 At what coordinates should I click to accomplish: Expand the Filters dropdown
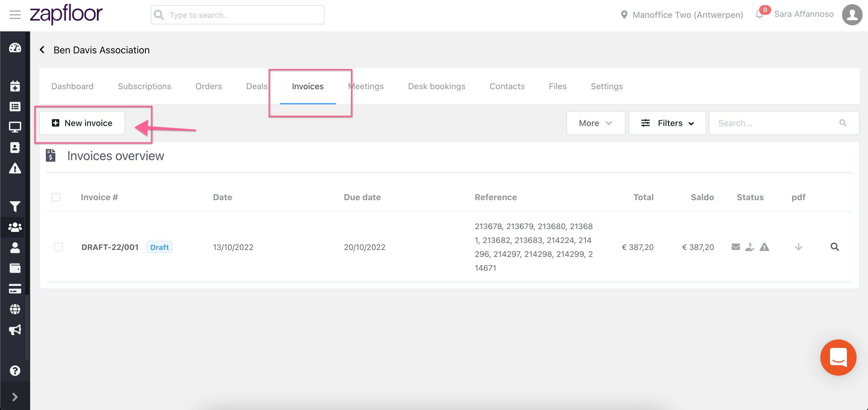point(667,123)
